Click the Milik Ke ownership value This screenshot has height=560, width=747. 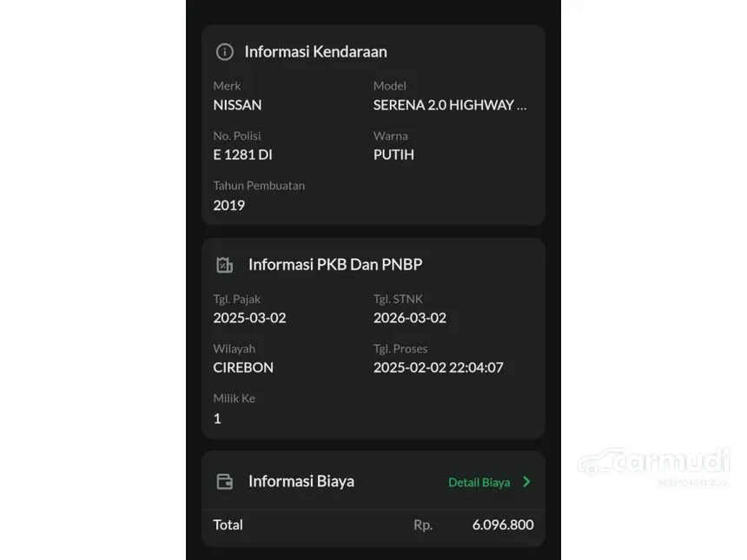point(217,418)
